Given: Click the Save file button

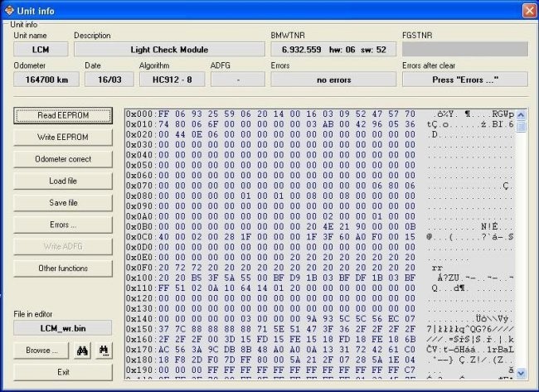Looking at the screenshot, I should tap(63, 203).
